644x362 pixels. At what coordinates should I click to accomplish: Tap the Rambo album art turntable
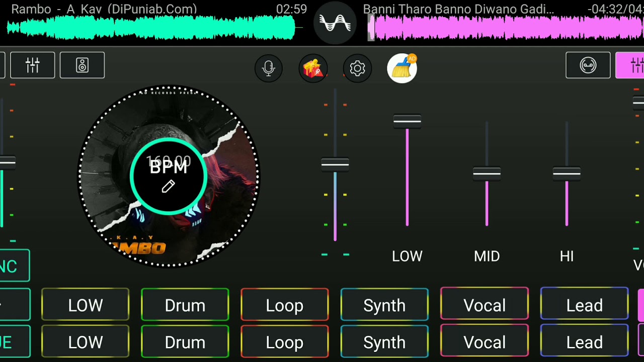[x=169, y=176]
